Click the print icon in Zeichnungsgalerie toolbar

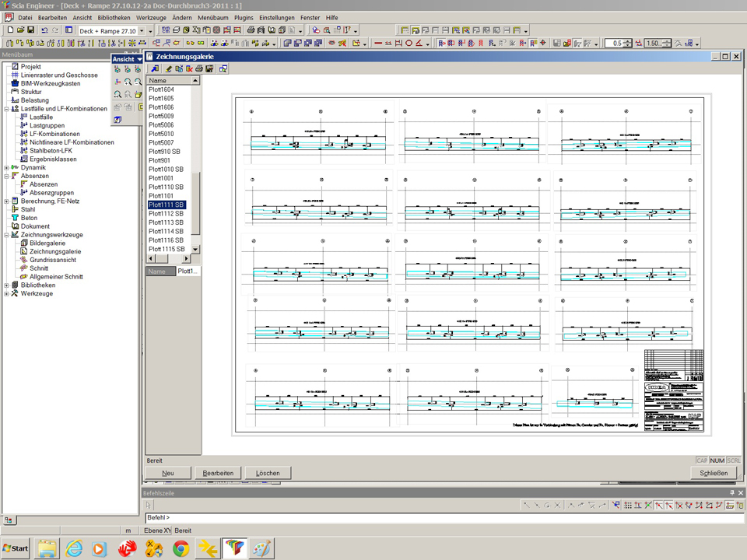pyautogui.click(x=199, y=69)
